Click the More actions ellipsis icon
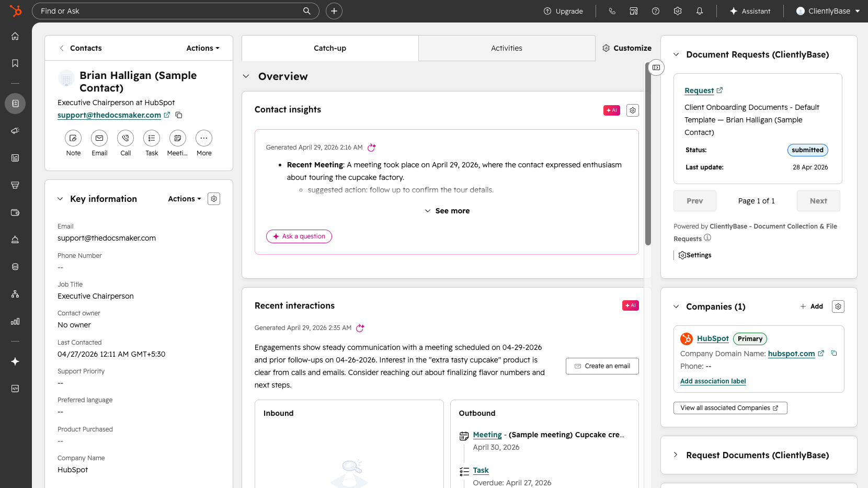The width and height of the screenshot is (868, 488). coord(204,138)
